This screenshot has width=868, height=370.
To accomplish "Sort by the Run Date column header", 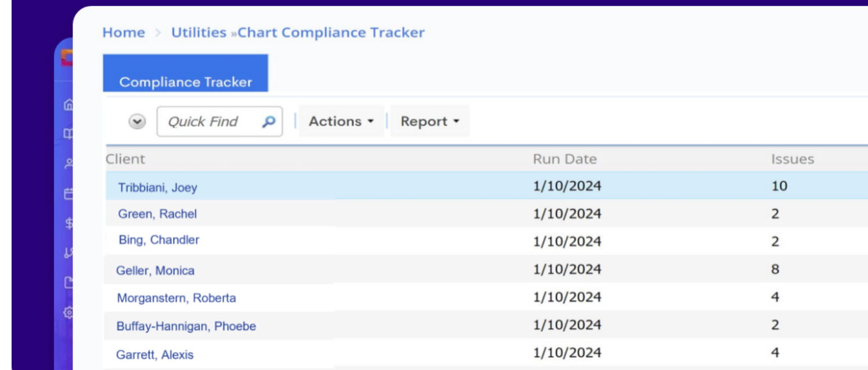I will 564,159.
